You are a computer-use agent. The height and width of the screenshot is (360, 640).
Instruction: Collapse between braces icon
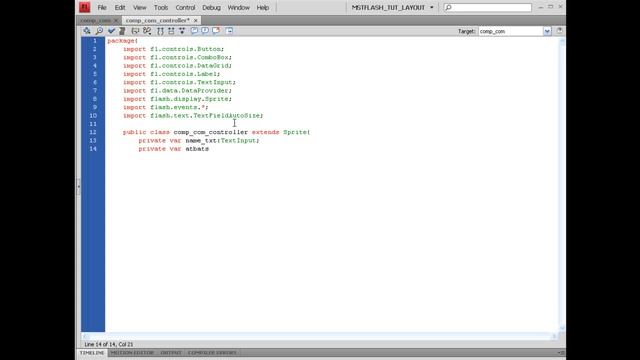(x=160, y=31)
